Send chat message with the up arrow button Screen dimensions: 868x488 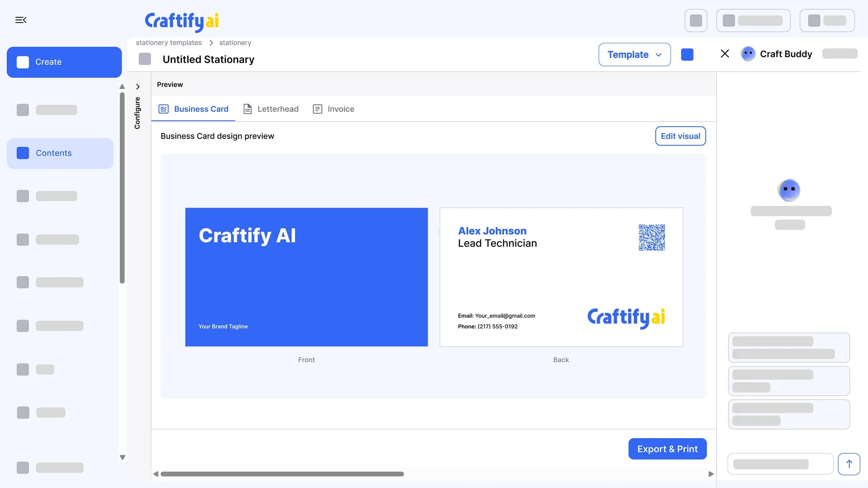pyautogui.click(x=849, y=464)
